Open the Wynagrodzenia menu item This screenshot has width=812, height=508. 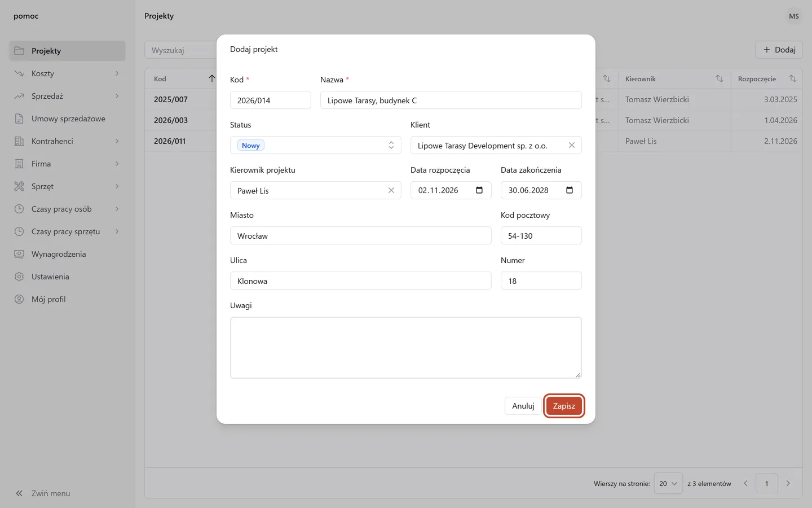point(67,254)
